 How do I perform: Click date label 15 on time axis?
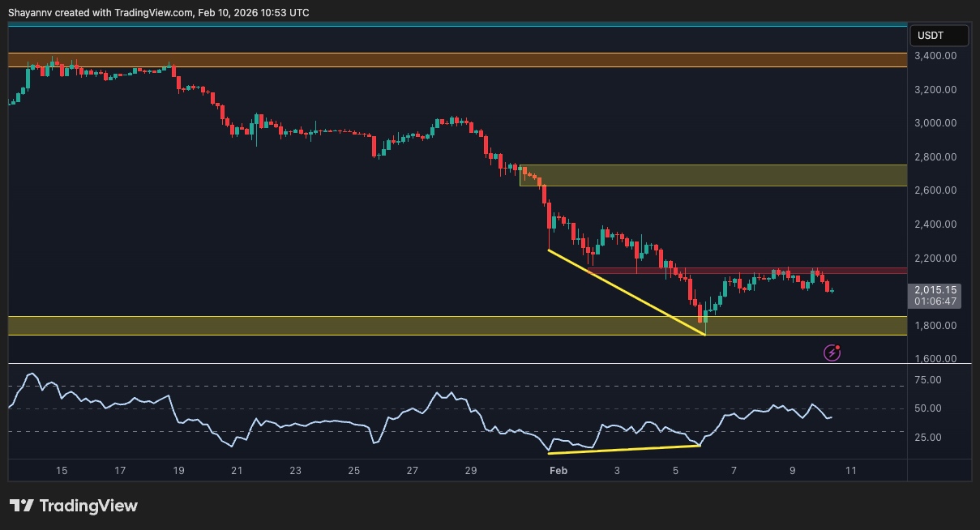click(x=62, y=471)
